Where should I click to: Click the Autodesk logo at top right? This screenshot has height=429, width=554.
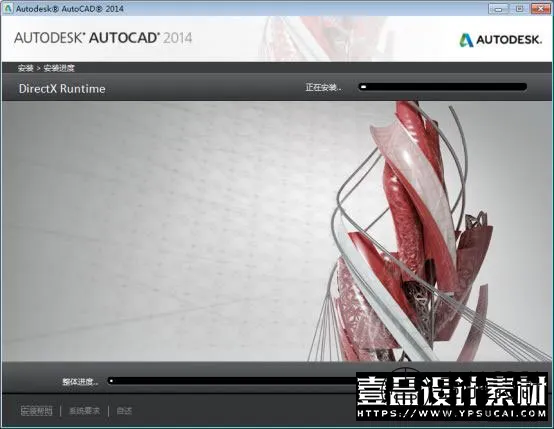tap(500, 40)
